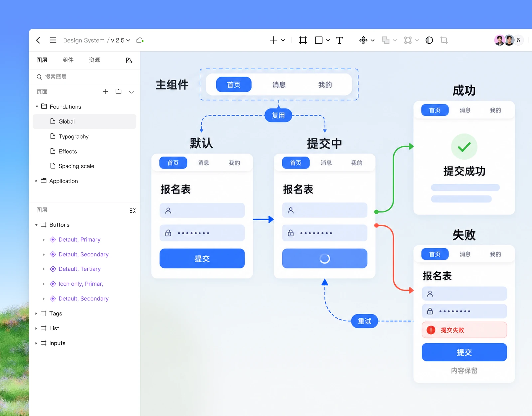The image size is (532, 416).
Task: Select the Rectangle shape tool
Action: click(x=319, y=40)
